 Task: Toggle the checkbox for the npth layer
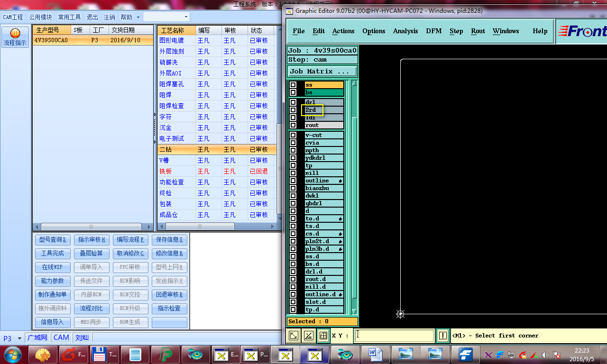point(293,150)
